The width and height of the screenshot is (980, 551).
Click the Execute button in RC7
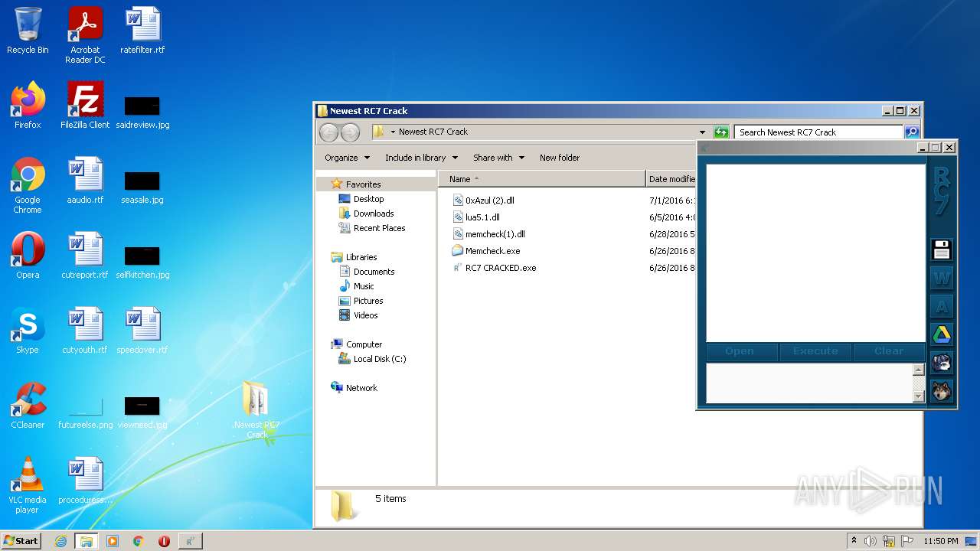pyautogui.click(x=815, y=351)
